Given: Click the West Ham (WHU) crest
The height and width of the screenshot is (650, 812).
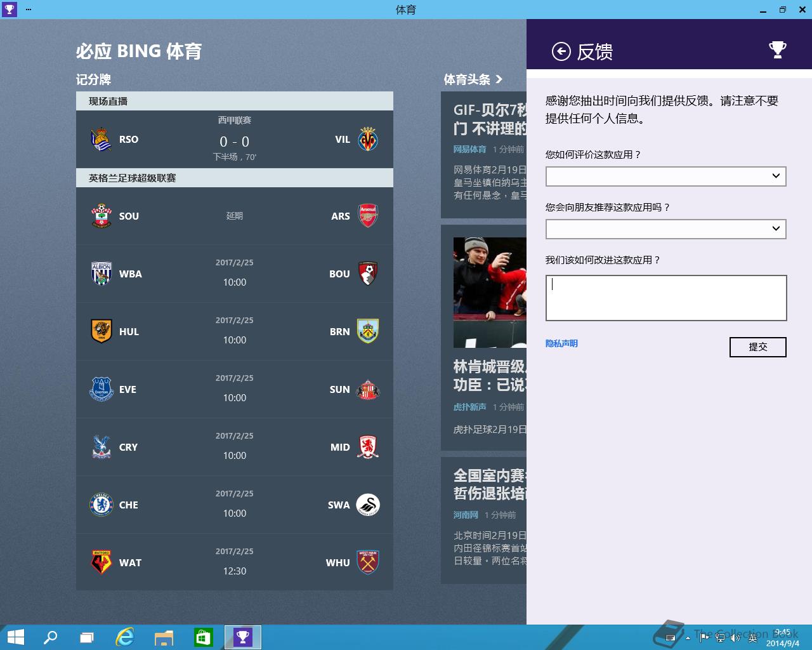Looking at the screenshot, I should point(368,563).
